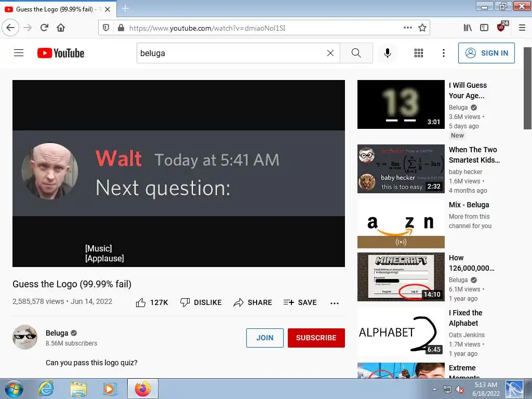Viewport: 532px width, 399px height.
Task: View site security padlock info
Action: point(121,28)
